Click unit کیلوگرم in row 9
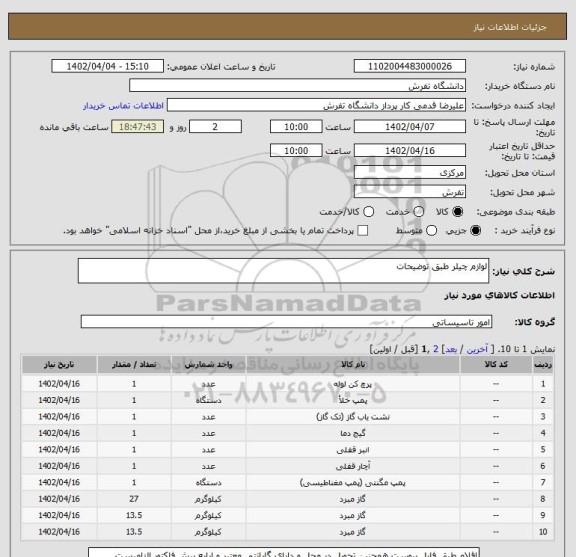Viewport: 576px width, 557px height. click(x=208, y=515)
